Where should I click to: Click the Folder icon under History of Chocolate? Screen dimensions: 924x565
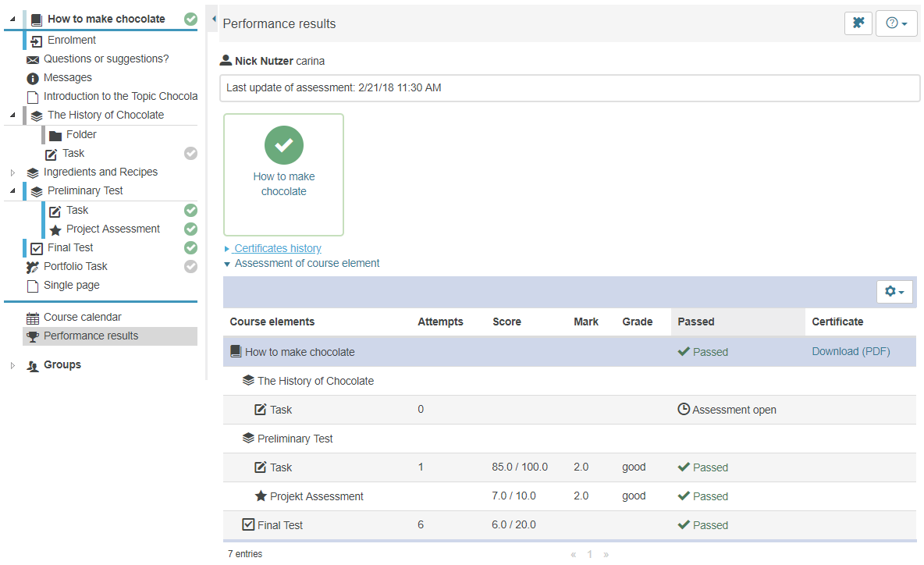point(55,135)
